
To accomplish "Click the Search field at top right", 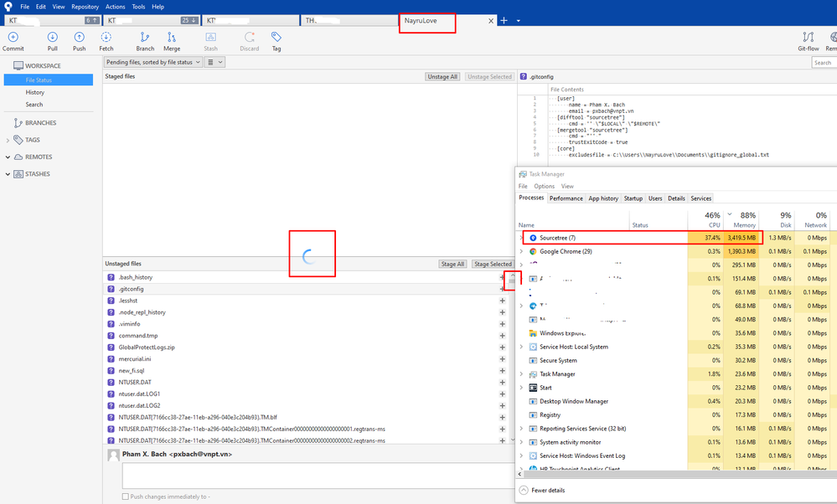I will (x=824, y=63).
